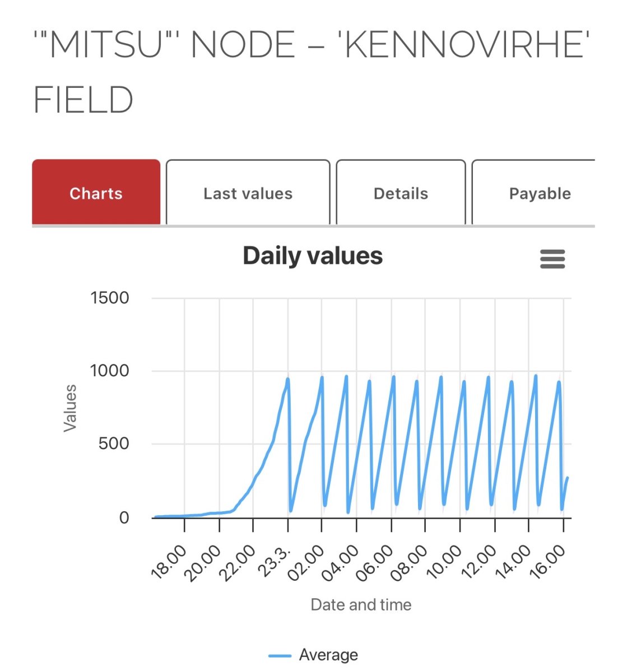
Task: Open the chart hamburger menu icon
Action: [552, 259]
